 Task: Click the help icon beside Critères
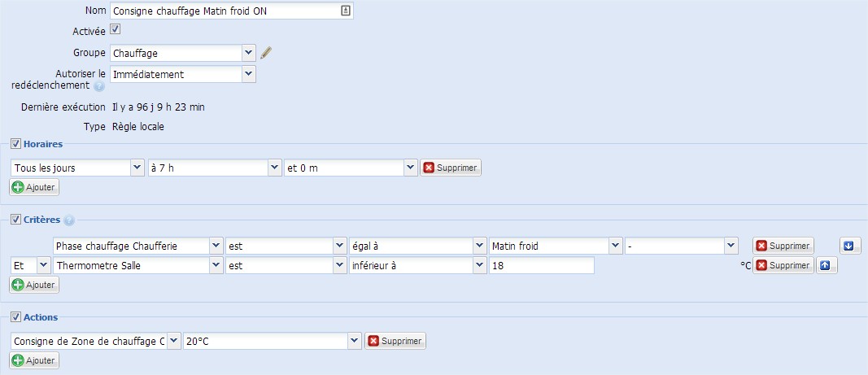coord(68,220)
